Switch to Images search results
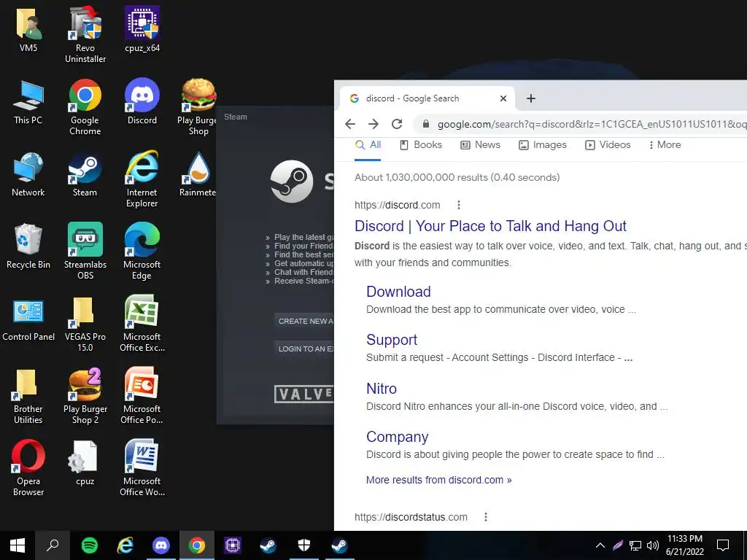Screen dimensions: 747x560 click(543, 145)
